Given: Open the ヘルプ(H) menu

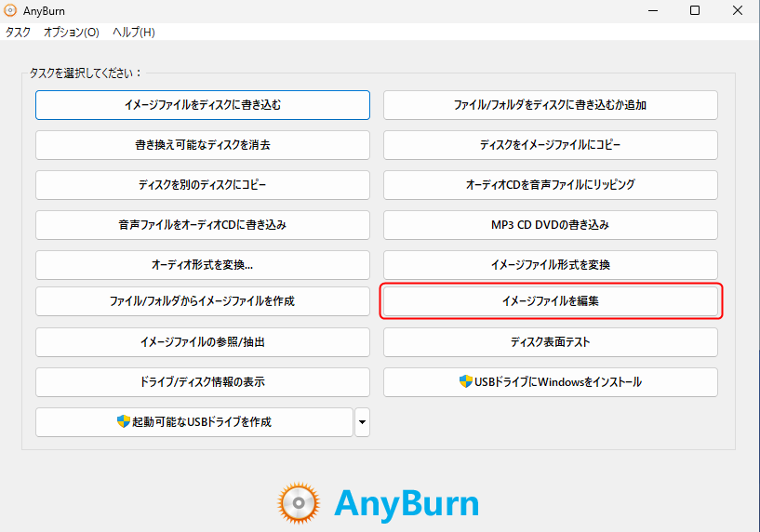Looking at the screenshot, I should point(134,32).
